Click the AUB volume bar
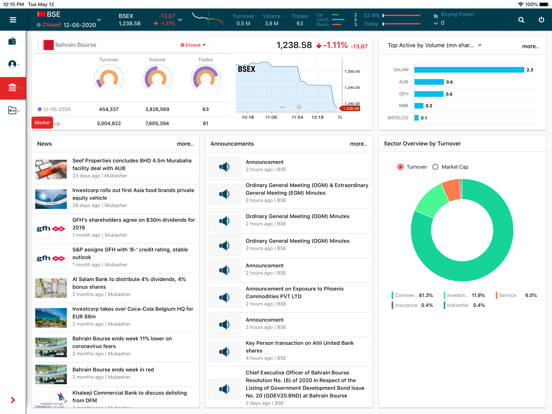 pyautogui.click(x=429, y=82)
